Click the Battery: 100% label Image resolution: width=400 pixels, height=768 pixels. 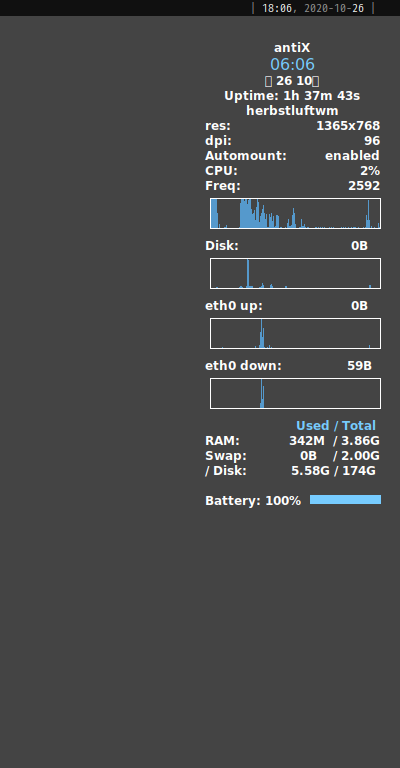253,501
